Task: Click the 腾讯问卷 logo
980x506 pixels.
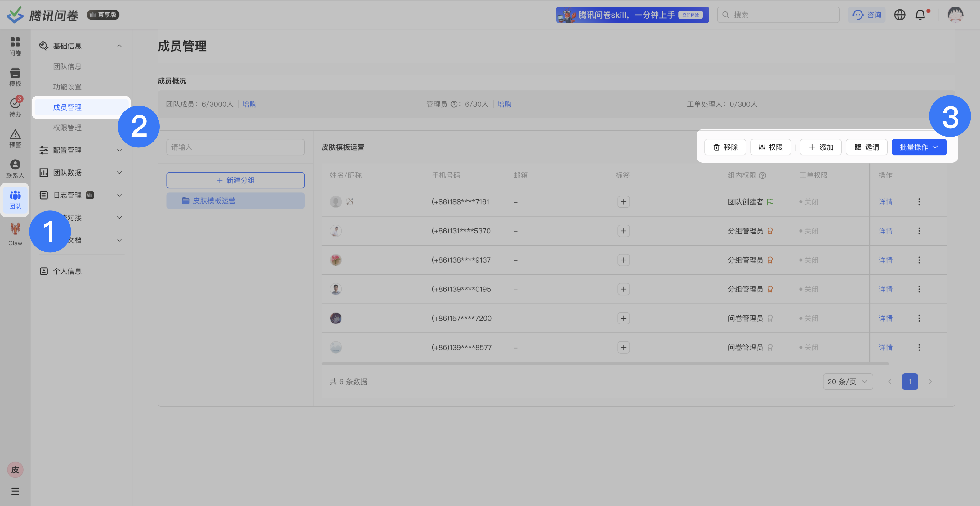Action: pyautogui.click(x=42, y=15)
